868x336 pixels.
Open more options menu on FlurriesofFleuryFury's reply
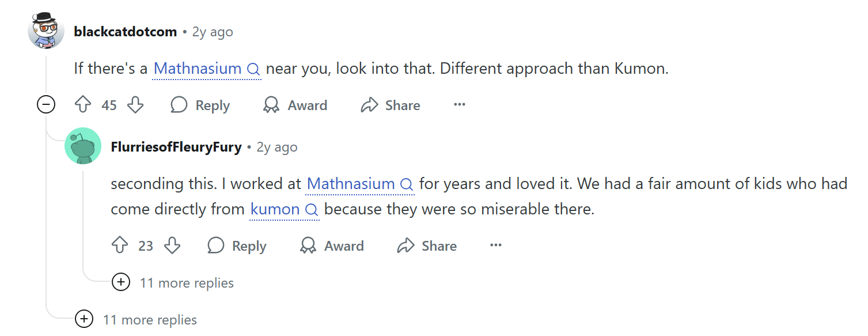click(496, 246)
